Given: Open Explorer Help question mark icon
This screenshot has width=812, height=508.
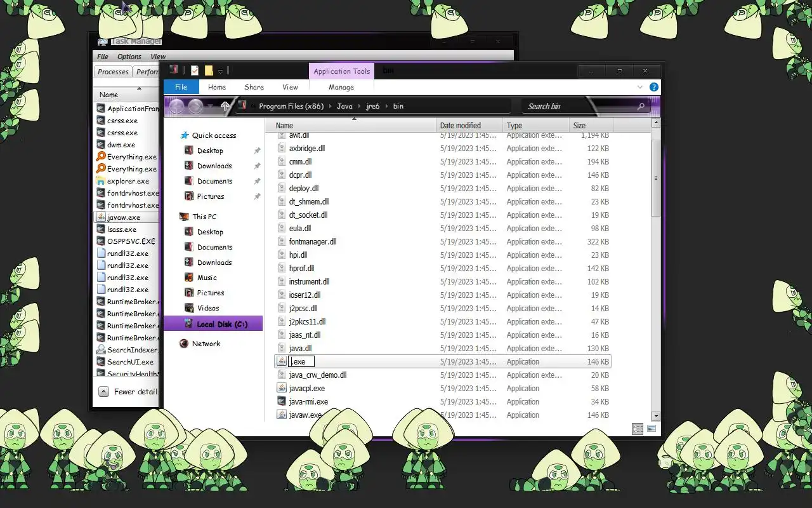Looking at the screenshot, I should pyautogui.click(x=654, y=88).
